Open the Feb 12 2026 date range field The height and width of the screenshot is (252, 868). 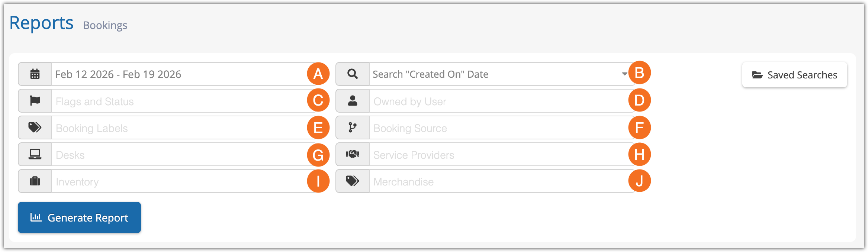tap(179, 74)
